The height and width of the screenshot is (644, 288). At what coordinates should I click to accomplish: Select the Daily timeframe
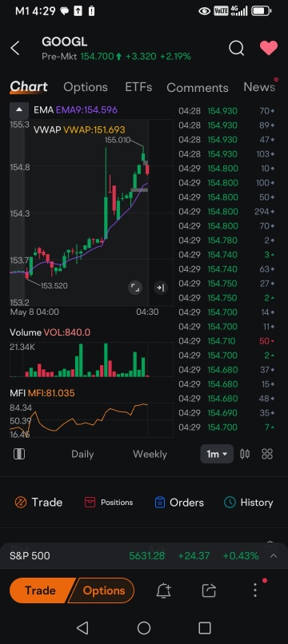coord(82,454)
